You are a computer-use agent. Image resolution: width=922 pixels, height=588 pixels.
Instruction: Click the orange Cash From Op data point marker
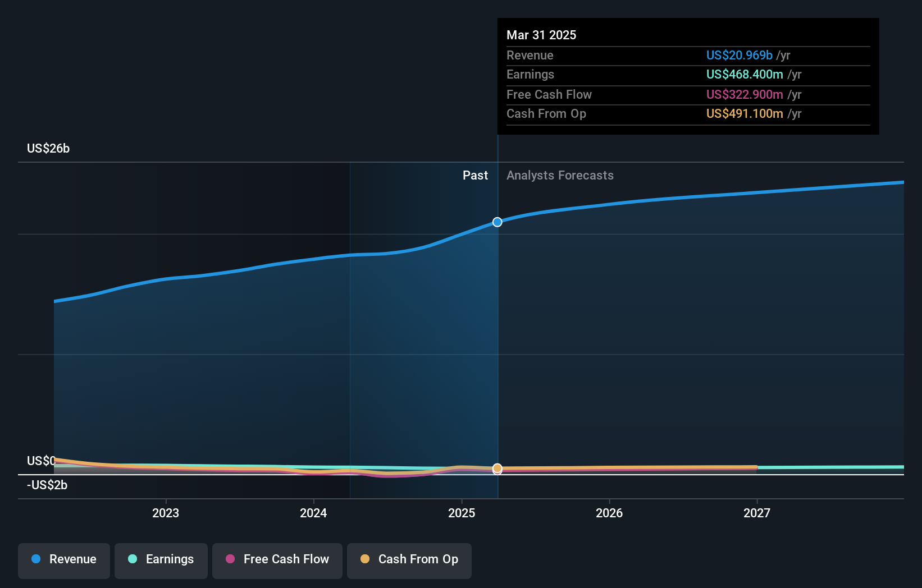[497, 468]
